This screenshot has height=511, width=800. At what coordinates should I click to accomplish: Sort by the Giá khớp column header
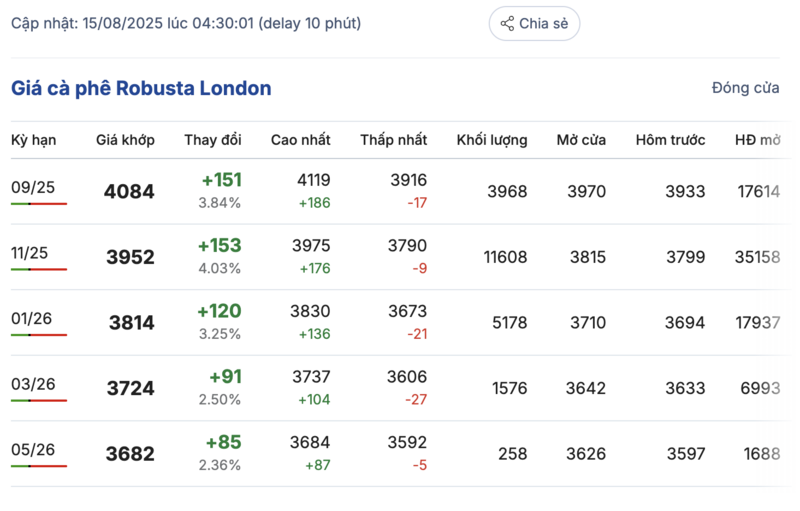click(x=125, y=140)
